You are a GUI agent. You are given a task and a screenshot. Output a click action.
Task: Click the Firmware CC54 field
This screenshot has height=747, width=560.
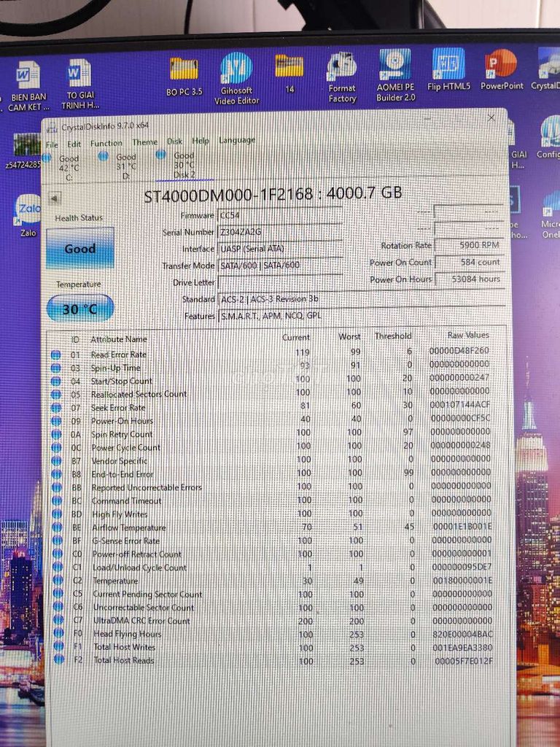[x=279, y=215]
